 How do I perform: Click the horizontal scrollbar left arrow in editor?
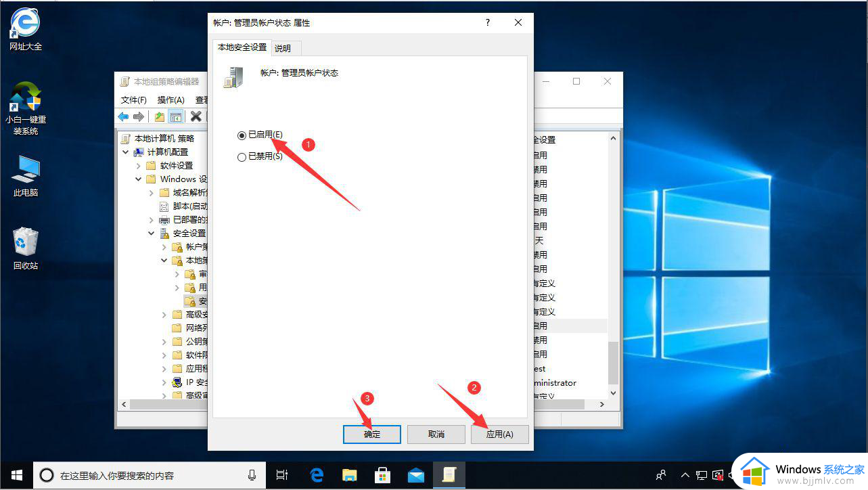123,404
